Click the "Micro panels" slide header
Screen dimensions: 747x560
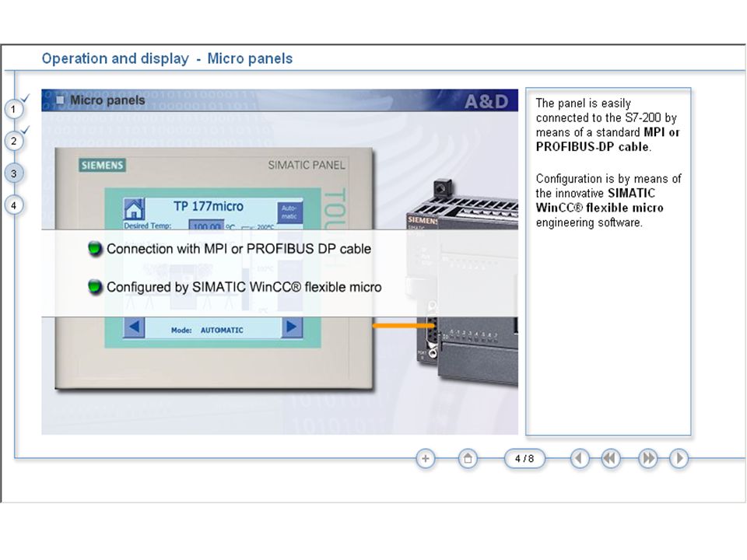click(x=107, y=100)
